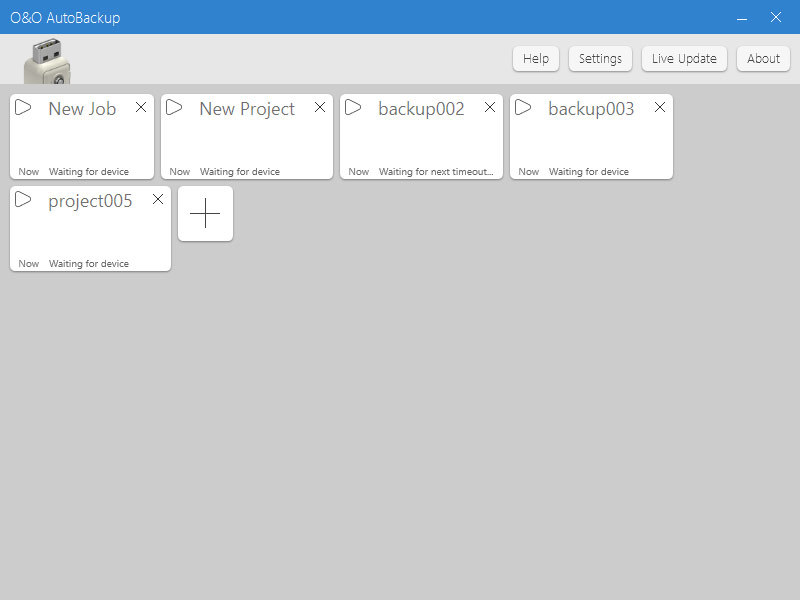Click "Now" label on backup002 card
The width and height of the screenshot is (800, 600).
tap(359, 171)
